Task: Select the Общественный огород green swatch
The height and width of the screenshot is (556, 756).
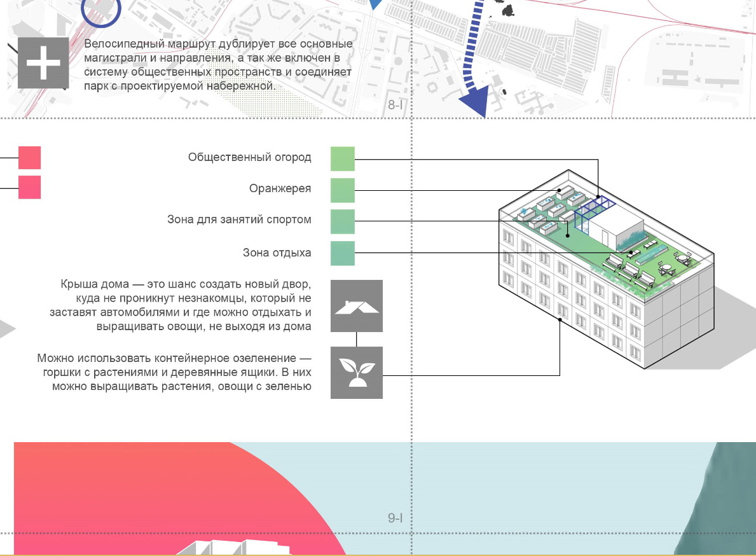Action: click(x=342, y=158)
